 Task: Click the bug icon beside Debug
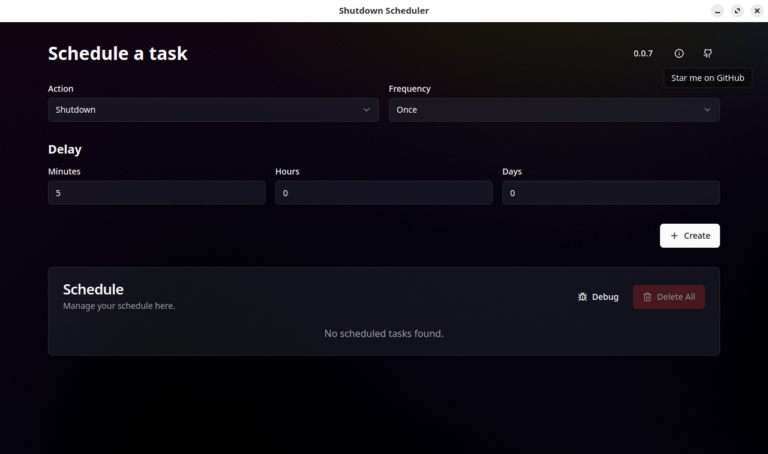point(583,297)
